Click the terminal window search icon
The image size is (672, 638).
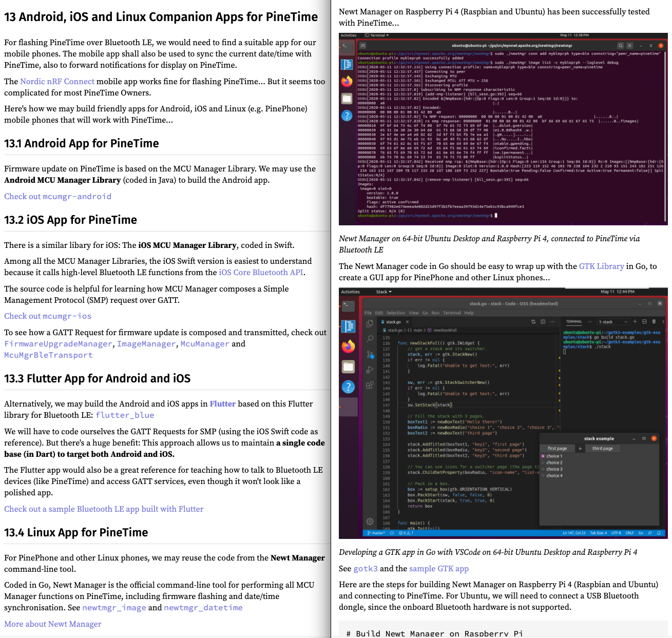tap(620, 46)
